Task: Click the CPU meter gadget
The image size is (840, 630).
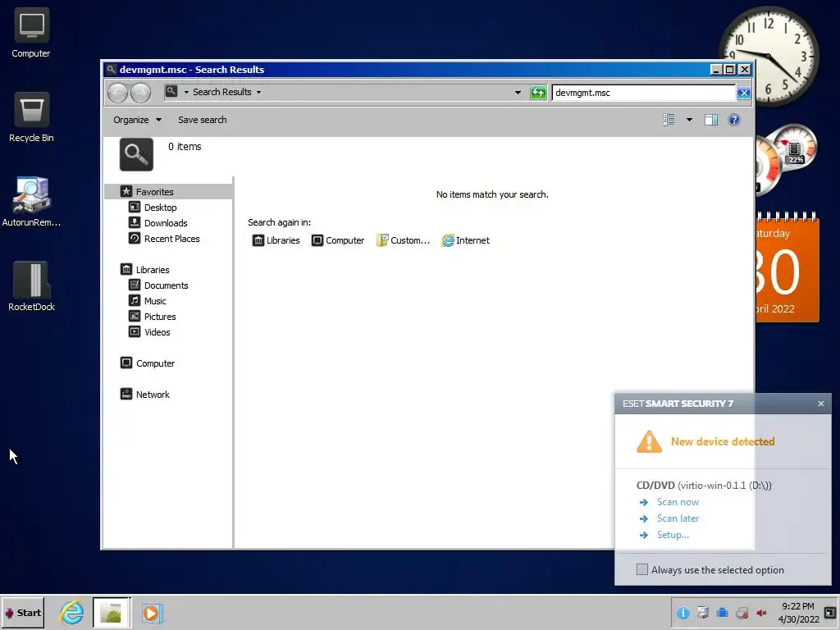Action: pyautogui.click(x=785, y=158)
